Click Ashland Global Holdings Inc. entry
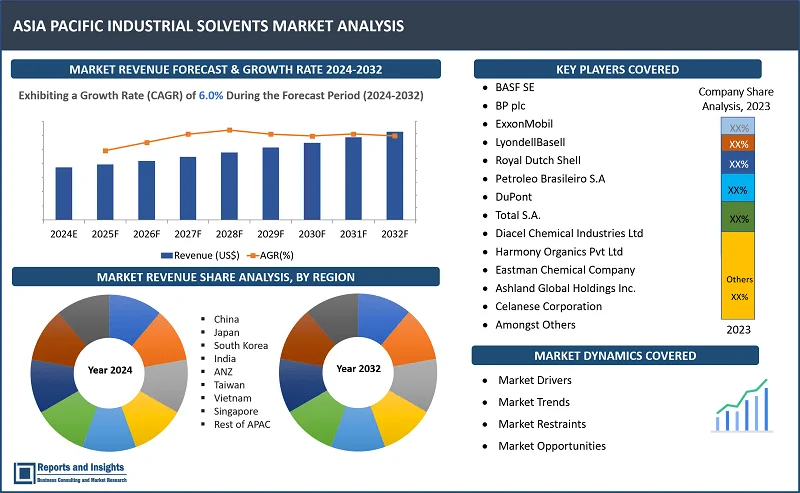This screenshot has height=493, width=800. click(565, 288)
